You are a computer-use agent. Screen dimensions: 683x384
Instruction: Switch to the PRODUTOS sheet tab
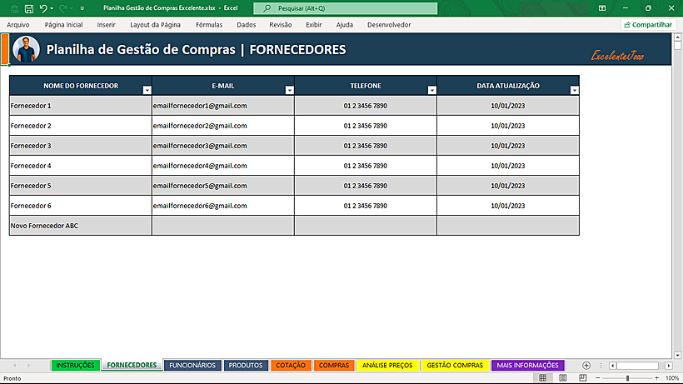point(246,365)
